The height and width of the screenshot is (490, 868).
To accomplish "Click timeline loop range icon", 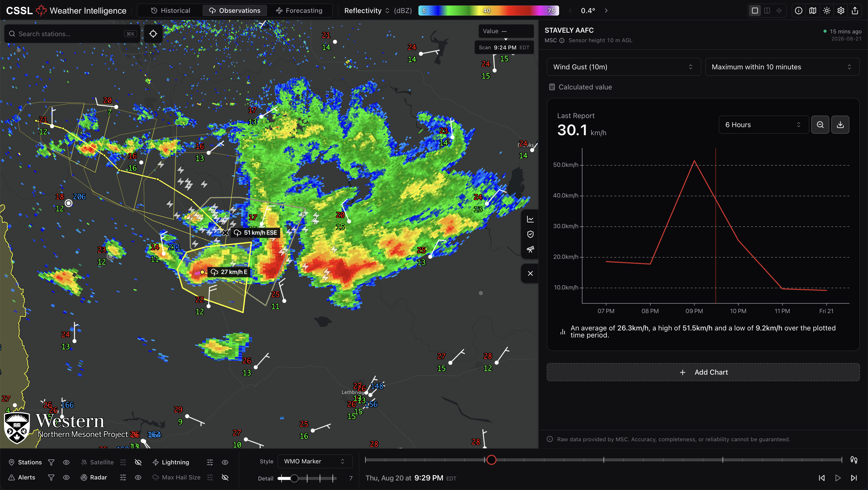I will tap(853, 460).
